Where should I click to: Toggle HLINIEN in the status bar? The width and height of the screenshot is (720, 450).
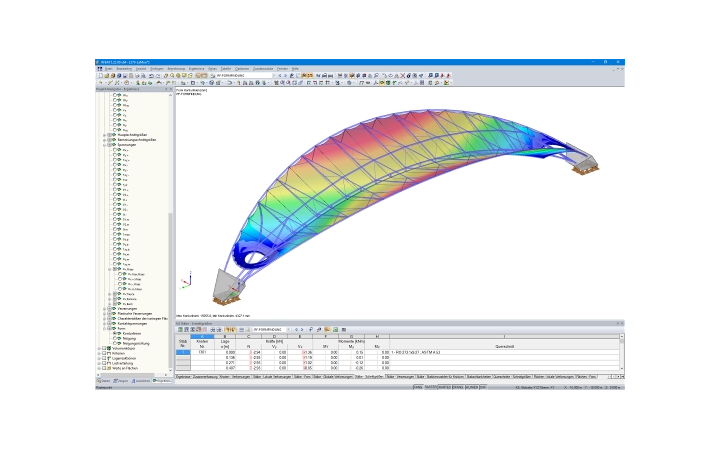[472, 387]
